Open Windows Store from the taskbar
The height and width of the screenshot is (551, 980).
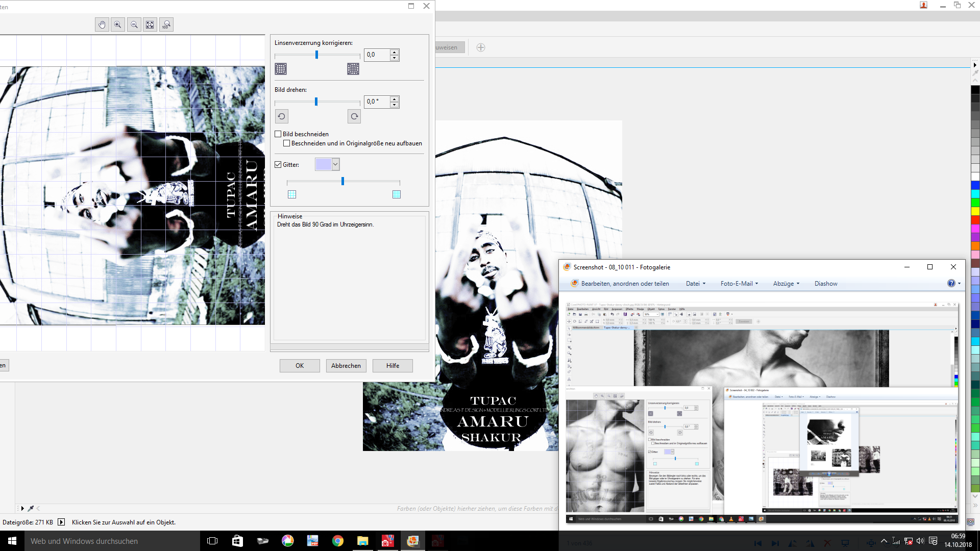tap(237, 541)
